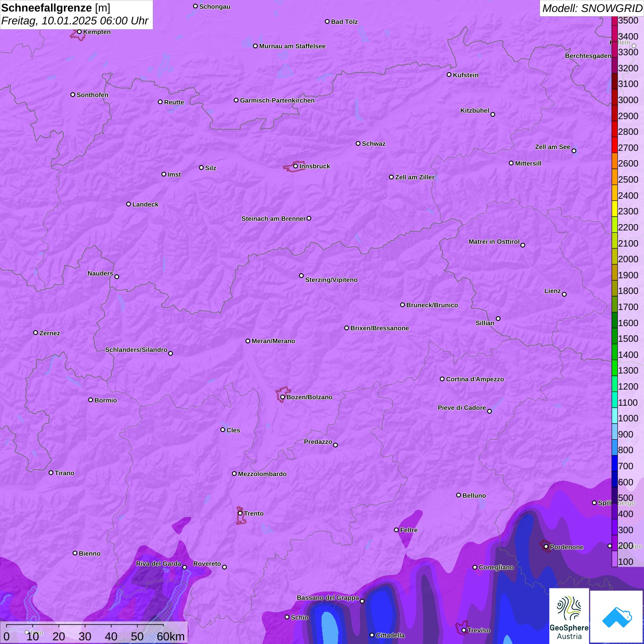Click the Lienz city label
The height and width of the screenshot is (644, 644).
[x=552, y=291]
